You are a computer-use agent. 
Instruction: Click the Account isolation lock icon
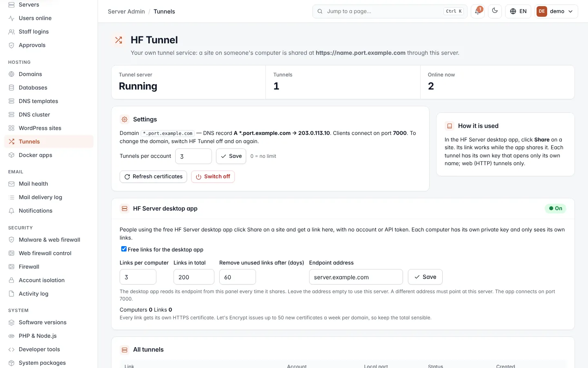tap(11, 280)
